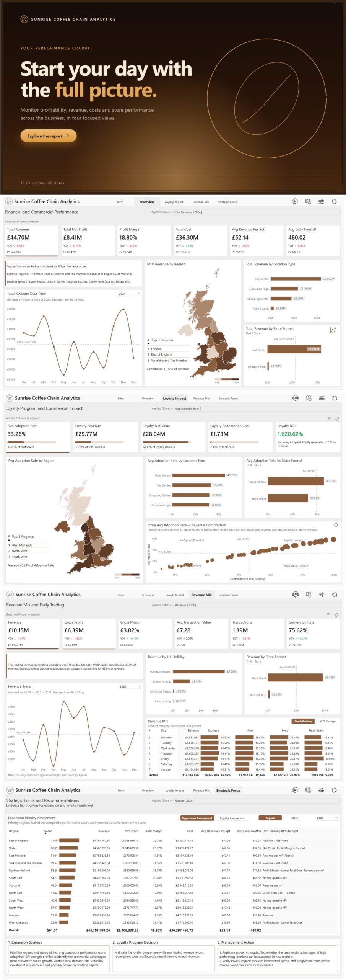Toggle the assessment view to Region
The height and width of the screenshot is (980, 346).
pos(270,818)
